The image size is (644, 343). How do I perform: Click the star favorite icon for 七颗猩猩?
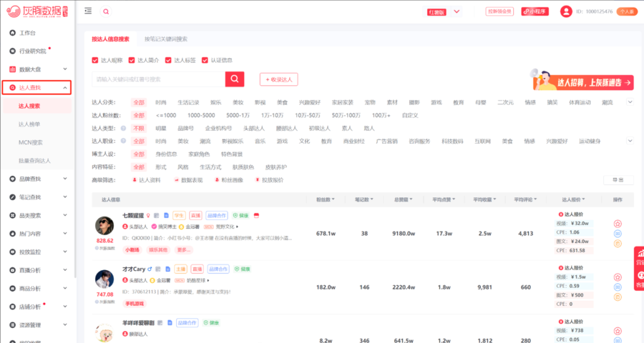(618, 224)
